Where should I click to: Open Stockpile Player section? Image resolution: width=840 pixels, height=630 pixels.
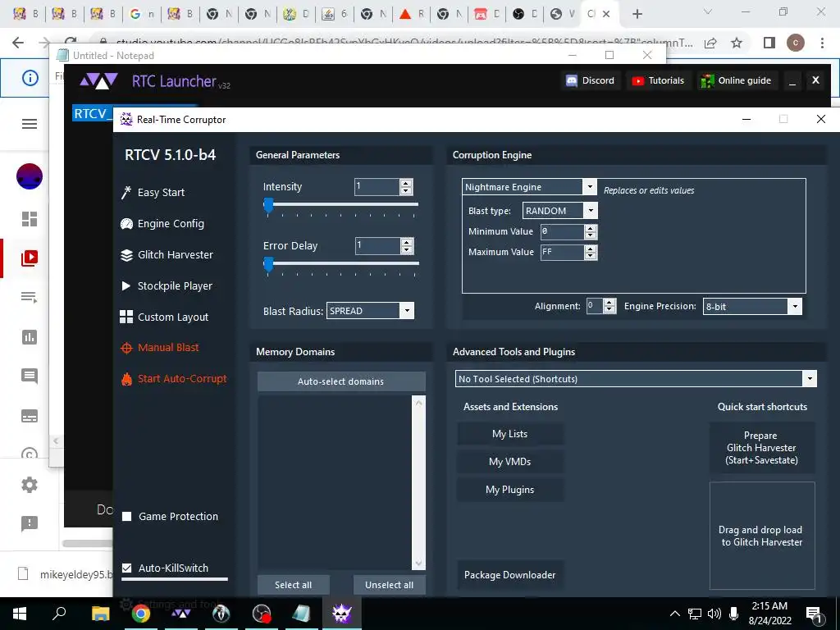[167, 285]
